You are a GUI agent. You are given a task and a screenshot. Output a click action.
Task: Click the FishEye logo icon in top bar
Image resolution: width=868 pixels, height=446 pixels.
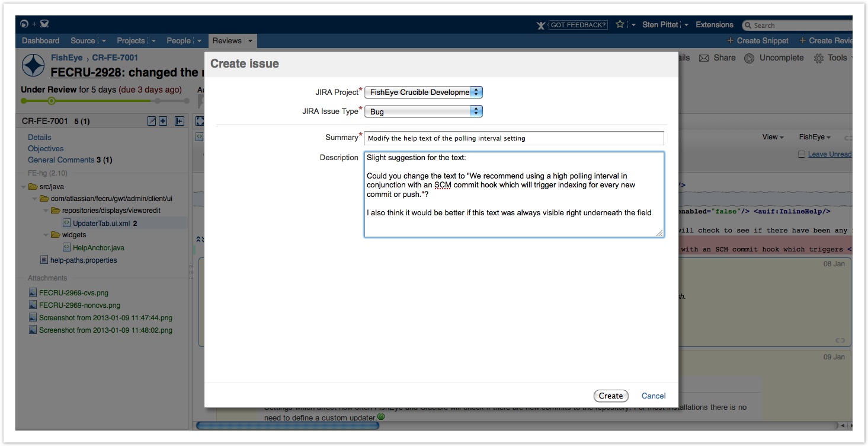24,24
